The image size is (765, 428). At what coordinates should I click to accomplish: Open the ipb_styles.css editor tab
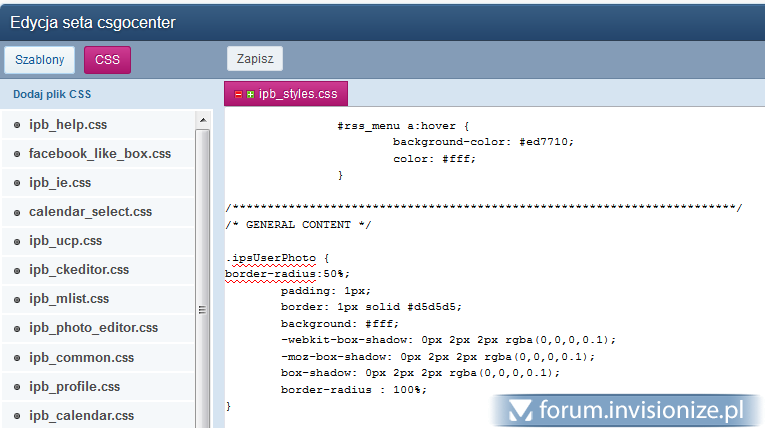coord(298,95)
